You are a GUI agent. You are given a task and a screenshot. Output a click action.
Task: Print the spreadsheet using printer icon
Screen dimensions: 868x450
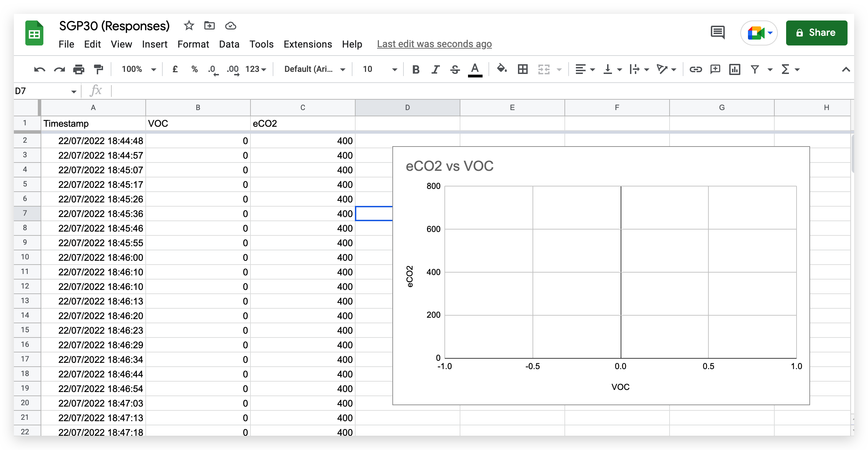coord(79,69)
